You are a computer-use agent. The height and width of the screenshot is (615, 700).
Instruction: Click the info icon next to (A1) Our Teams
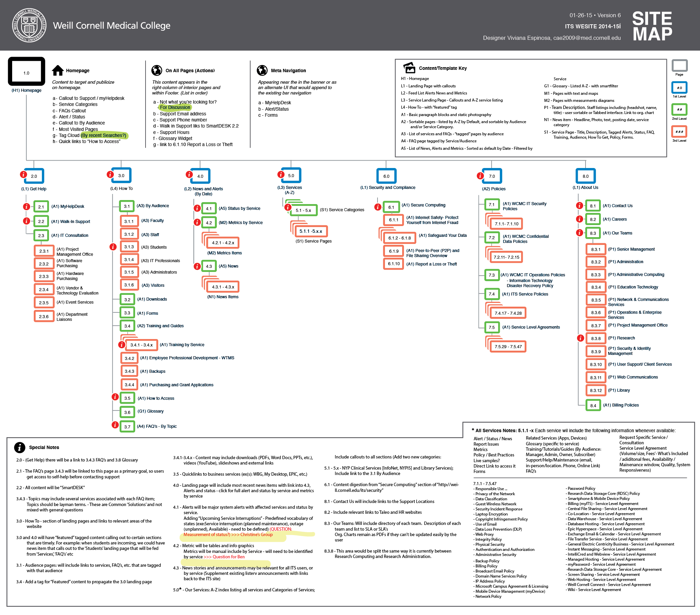(580, 232)
